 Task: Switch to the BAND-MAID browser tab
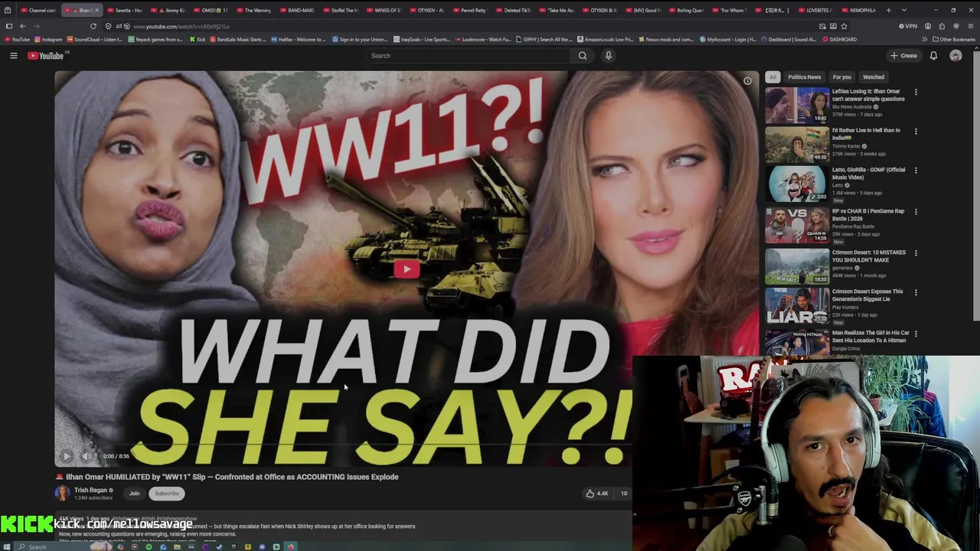click(x=297, y=10)
